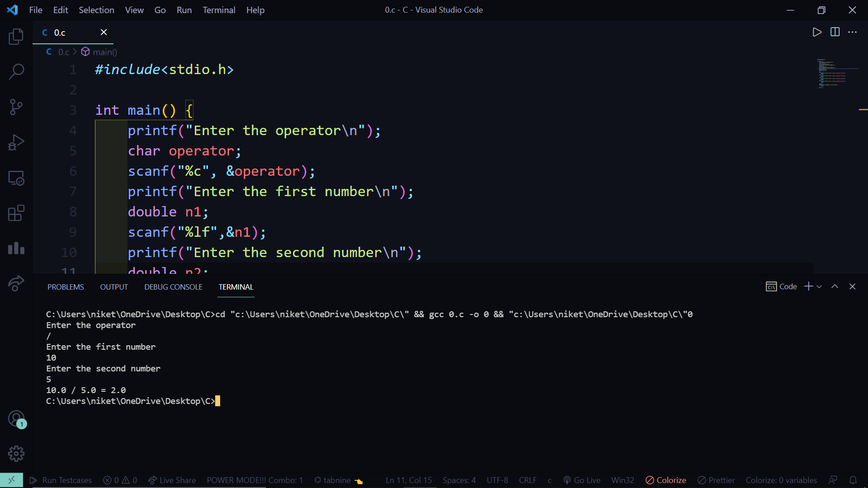Click the code minimap preview
Image resolution: width=868 pixels, height=488 pixels.
pyautogui.click(x=831, y=73)
